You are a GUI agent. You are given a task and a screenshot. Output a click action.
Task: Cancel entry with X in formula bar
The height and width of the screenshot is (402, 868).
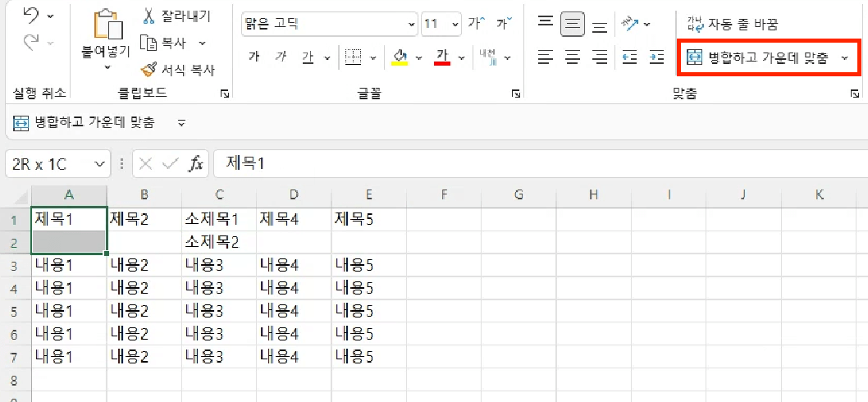[x=145, y=164]
